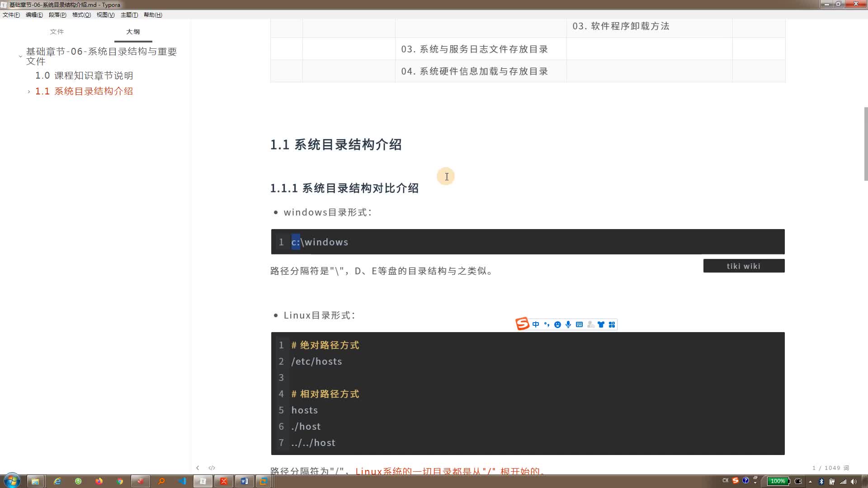Click the table cell 03. 软件程序卸载方法
The width and height of the screenshot is (868, 488).
[621, 26]
